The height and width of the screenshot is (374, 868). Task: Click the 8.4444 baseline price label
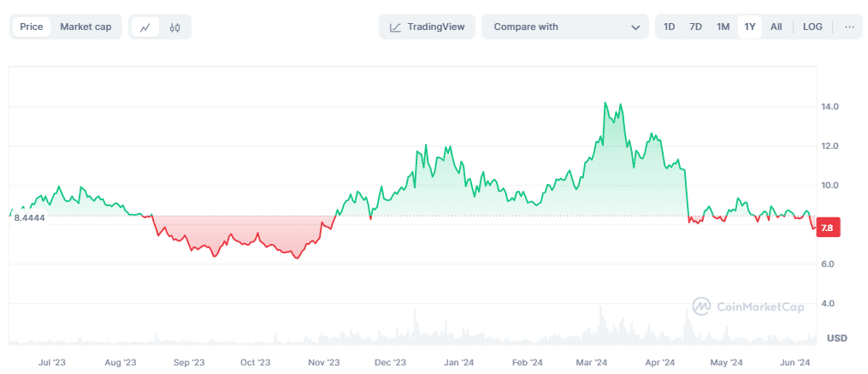click(29, 217)
